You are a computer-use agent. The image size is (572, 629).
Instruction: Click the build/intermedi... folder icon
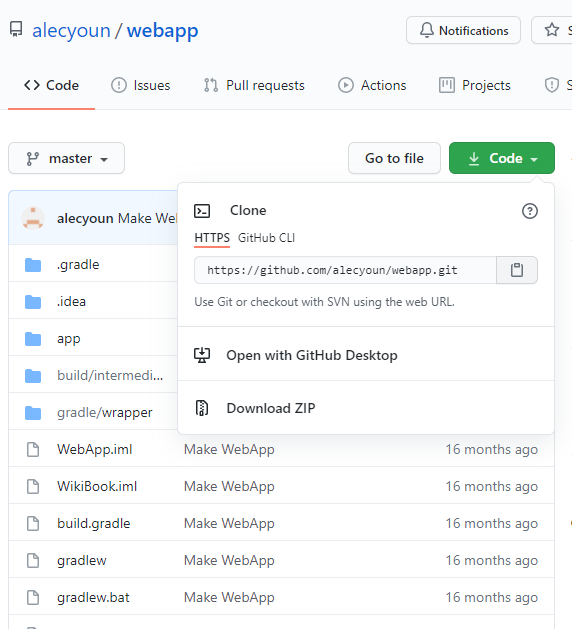point(33,376)
